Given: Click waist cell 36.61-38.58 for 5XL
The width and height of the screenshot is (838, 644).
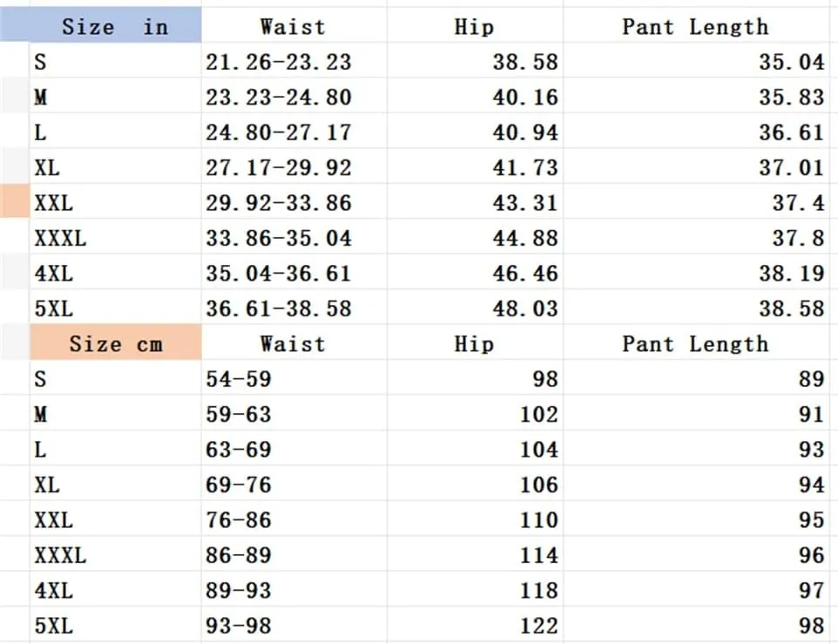Looking at the screenshot, I should pyautogui.click(x=294, y=308).
